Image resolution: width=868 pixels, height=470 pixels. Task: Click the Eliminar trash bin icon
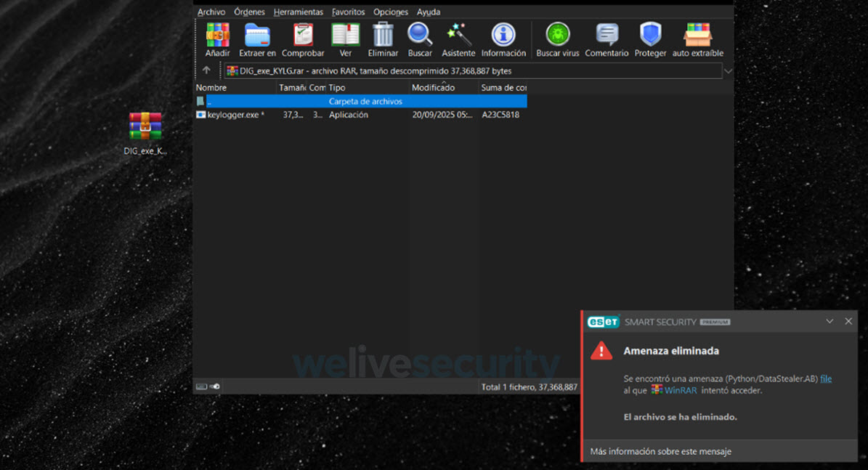[x=383, y=36]
